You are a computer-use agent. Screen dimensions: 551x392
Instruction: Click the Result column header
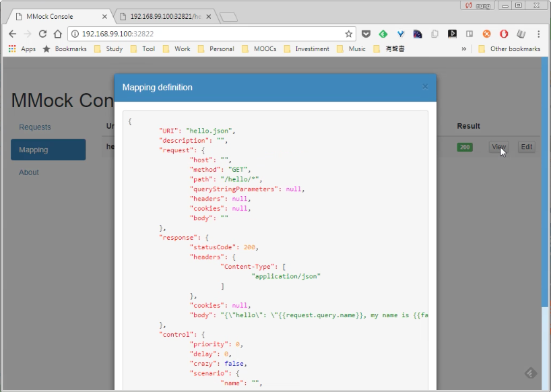(468, 126)
